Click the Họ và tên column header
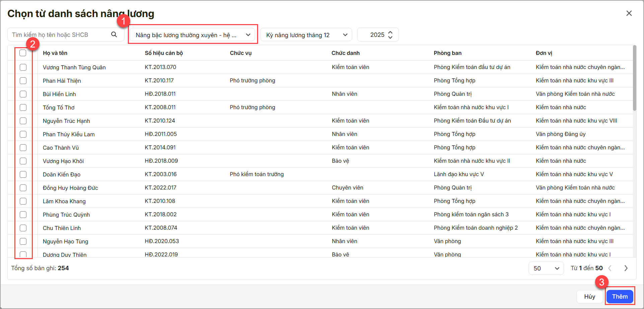644x309 pixels. click(x=55, y=53)
